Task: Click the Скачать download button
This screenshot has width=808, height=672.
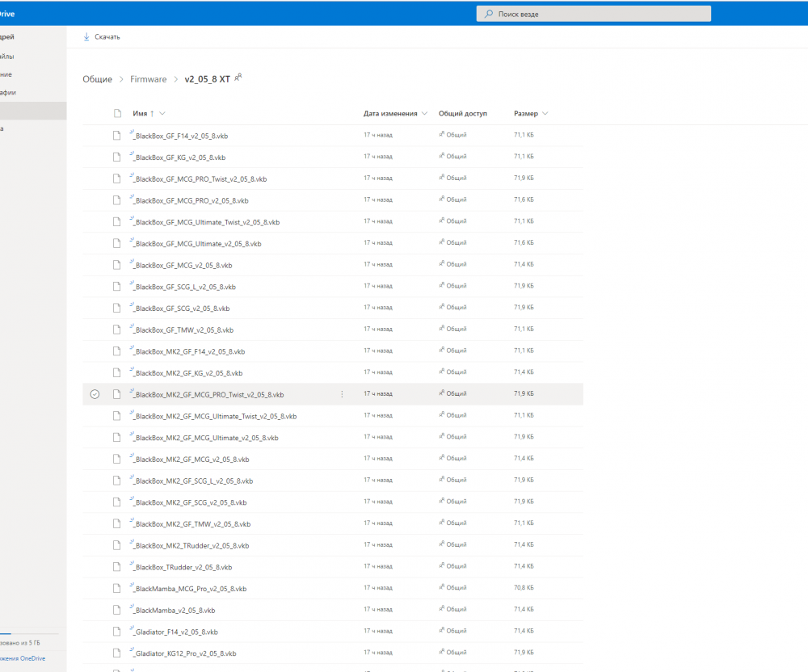Action: (x=102, y=37)
